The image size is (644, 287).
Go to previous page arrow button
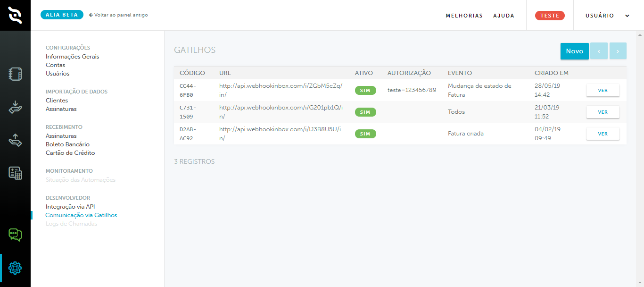tap(599, 51)
